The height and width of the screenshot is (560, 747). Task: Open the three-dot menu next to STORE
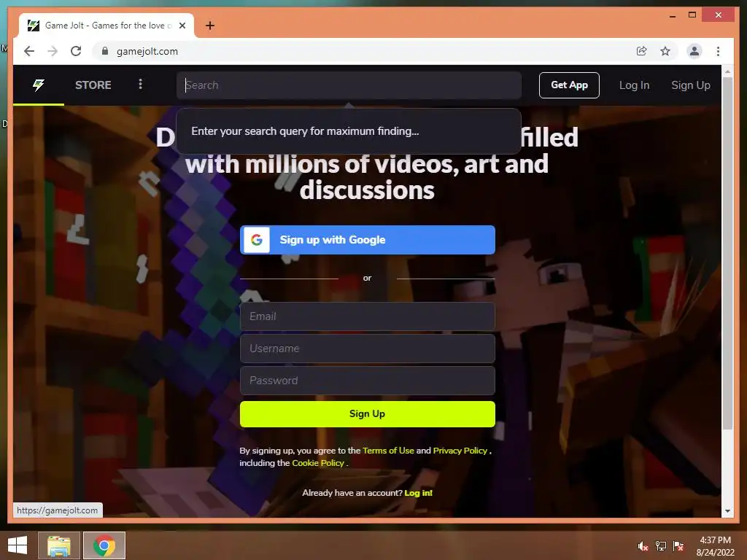click(x=140, y=85)
